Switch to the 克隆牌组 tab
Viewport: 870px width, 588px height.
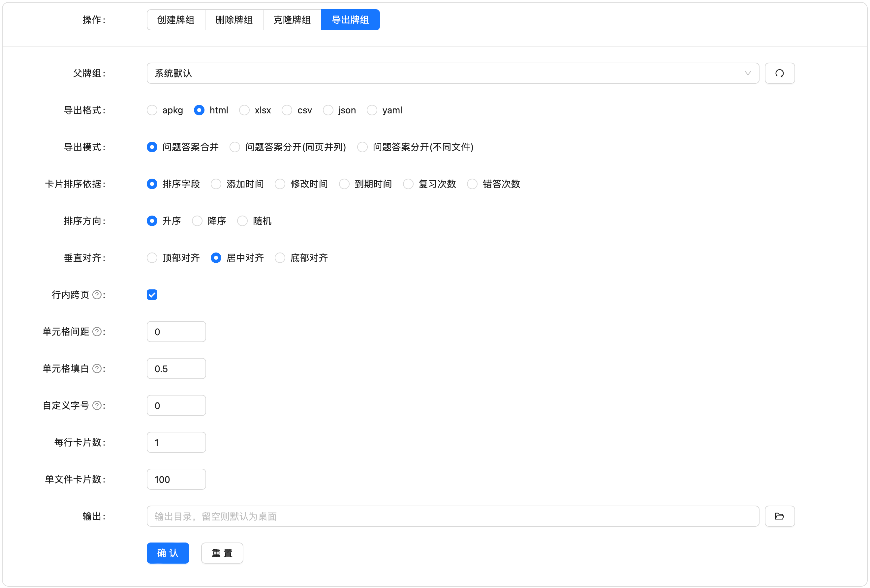[x=292, y=20]
